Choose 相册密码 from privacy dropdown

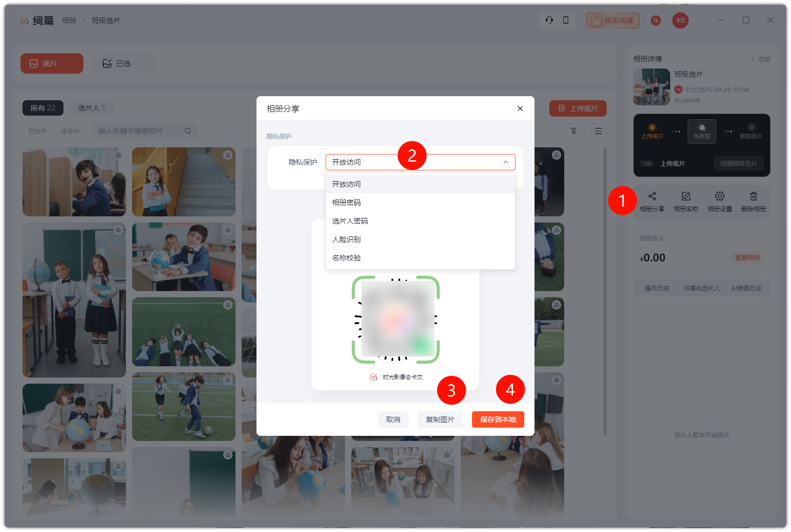pyautogui.click(x=347, y=203)
